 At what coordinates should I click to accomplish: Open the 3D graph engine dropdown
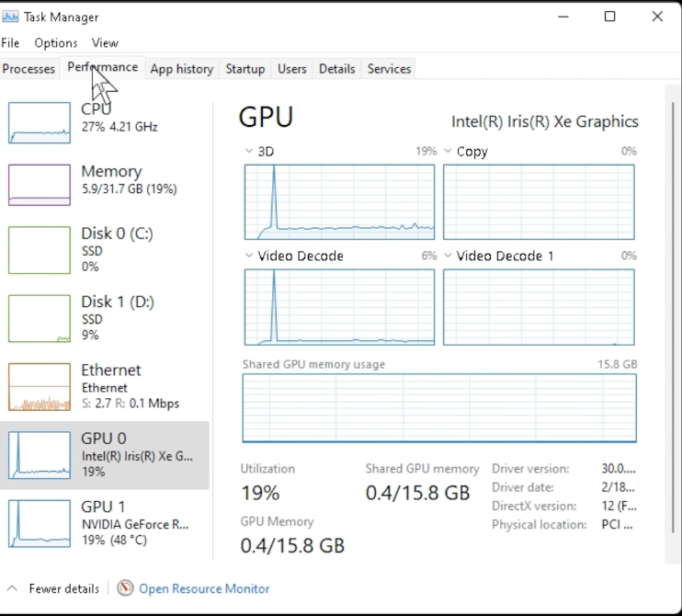[x=249, y=151]
